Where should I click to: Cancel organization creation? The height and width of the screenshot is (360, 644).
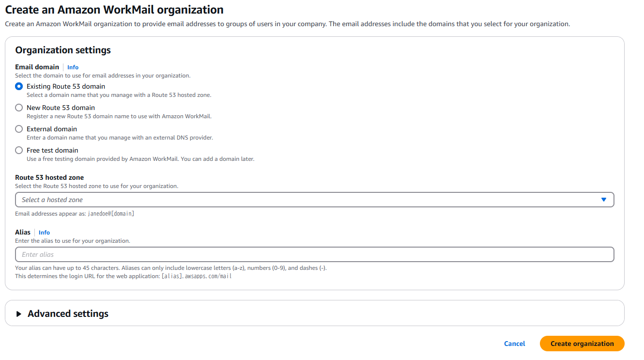514,344
